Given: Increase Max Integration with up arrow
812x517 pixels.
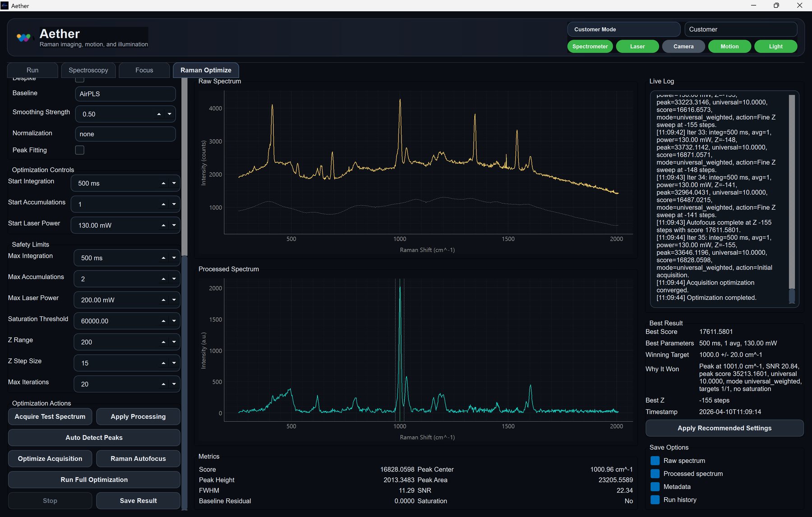Looking at the screenshot, I should click(163, 258).
